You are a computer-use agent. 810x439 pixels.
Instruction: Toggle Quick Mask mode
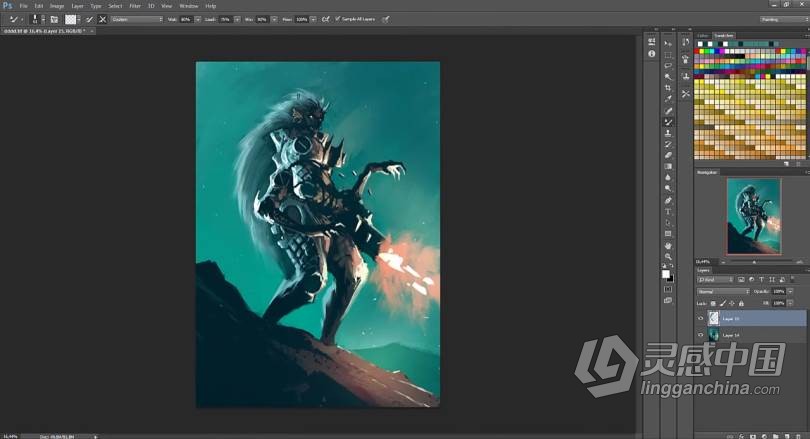click(668, 290)
